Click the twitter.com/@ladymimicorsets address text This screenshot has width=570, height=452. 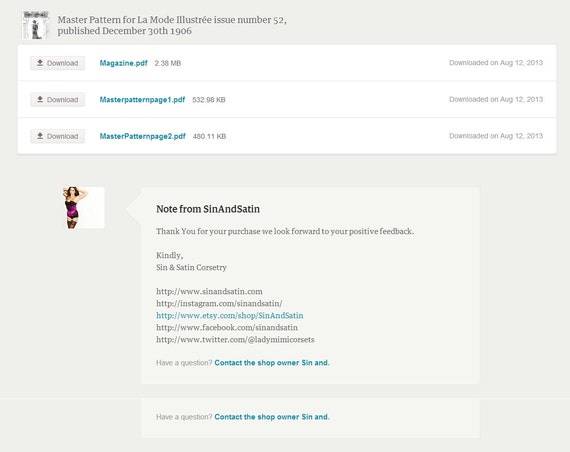click(235, 339)
